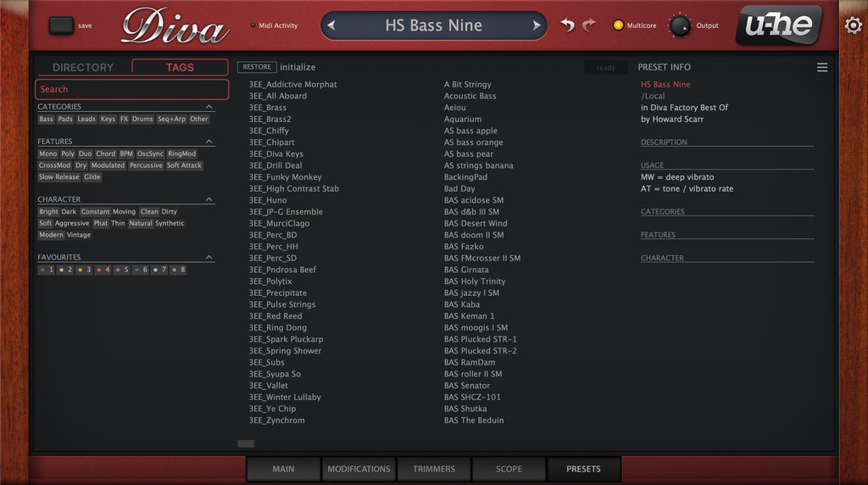Toggle the Bass category tag

point(46,119)
